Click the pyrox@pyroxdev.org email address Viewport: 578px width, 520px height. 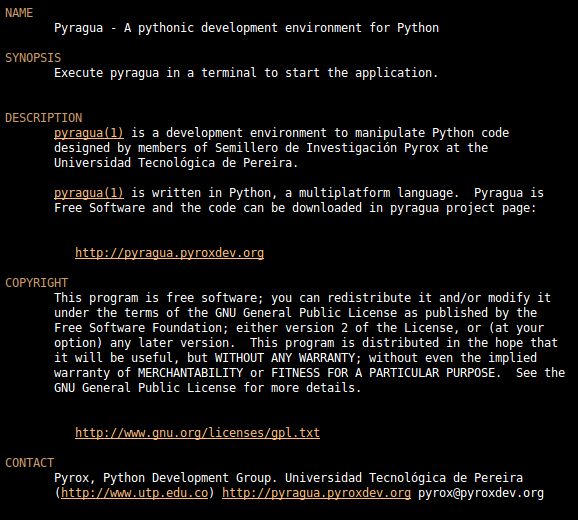(481, 493)
